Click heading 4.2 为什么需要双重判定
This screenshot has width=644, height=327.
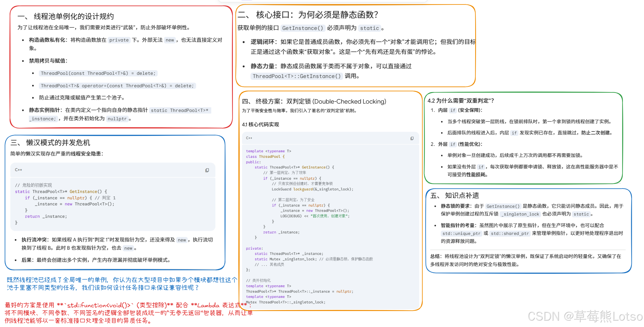tap(460, 101)
